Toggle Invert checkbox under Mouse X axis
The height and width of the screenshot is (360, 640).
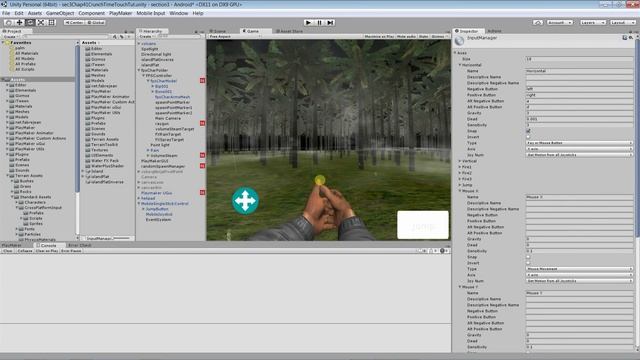528,263
